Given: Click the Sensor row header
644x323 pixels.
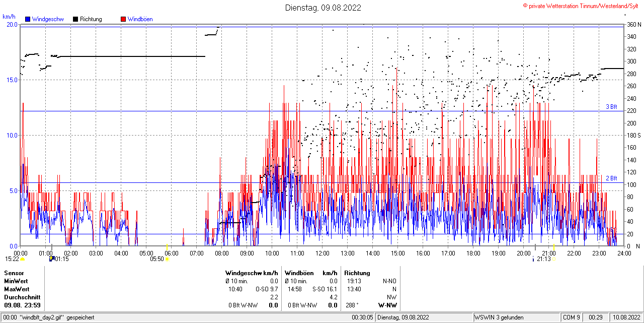Looking at the screenshot, I should pos(14,273).
